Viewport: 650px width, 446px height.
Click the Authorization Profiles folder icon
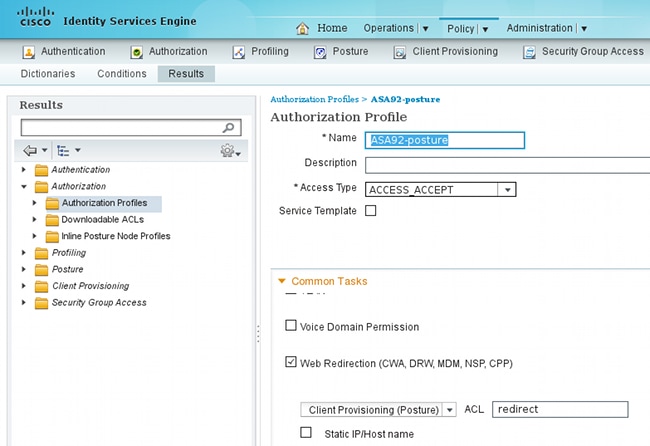pyautogui.click(x=52, y=203)
